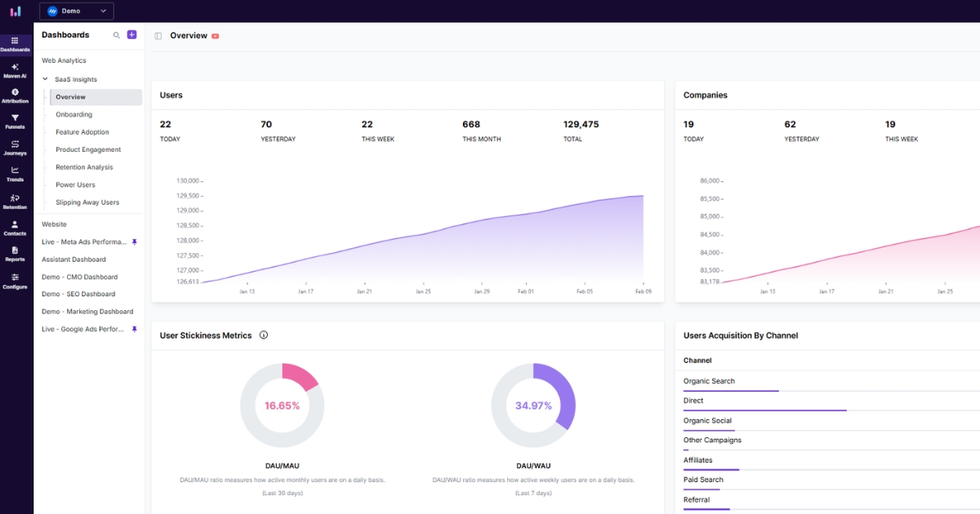Open Reports from the sidebar
This screenshot has height=514, width=980.
pyautogui.click(x=15, y=254)
